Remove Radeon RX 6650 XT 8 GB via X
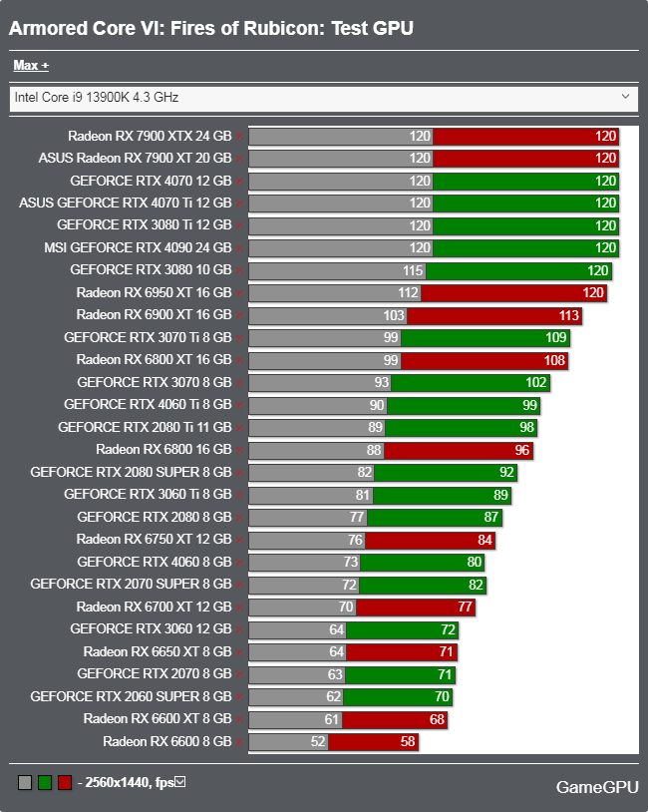Viewport: 648px width, 812px height. coord(239,653)
